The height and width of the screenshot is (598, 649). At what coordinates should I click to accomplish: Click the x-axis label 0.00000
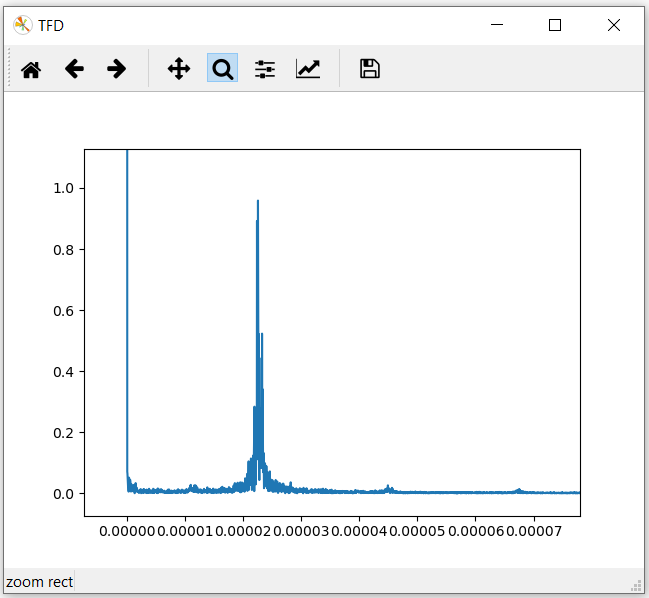pos(127,531)
